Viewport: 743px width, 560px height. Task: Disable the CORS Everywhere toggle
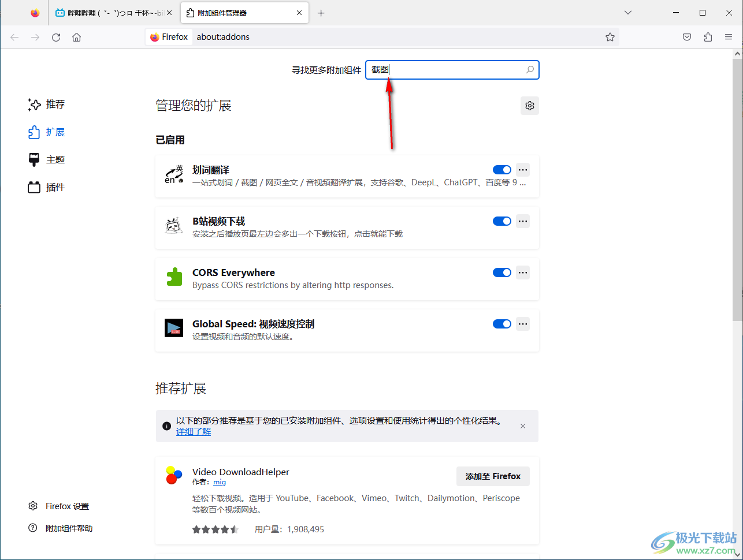[502, 272]
